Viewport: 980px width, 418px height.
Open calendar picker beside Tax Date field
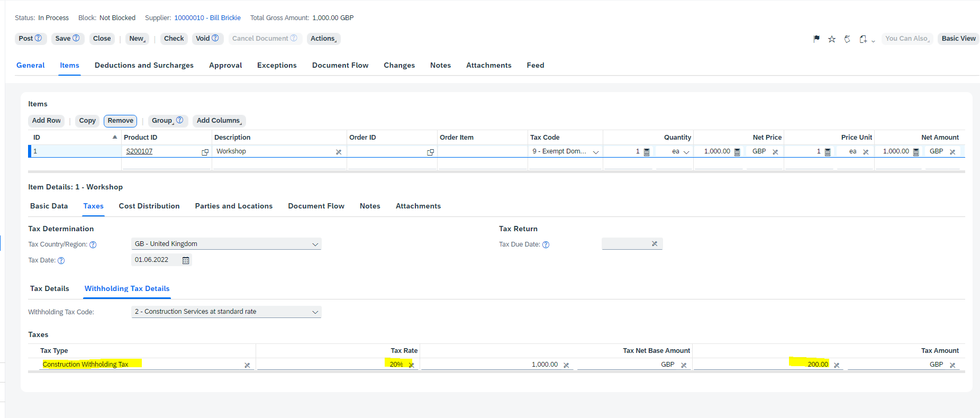[x=186, y=260]
